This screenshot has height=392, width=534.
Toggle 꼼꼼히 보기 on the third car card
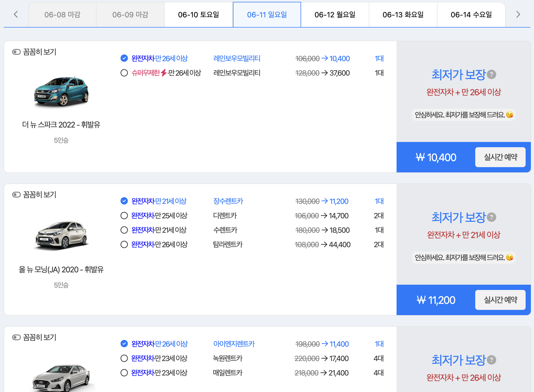point(17,337)
